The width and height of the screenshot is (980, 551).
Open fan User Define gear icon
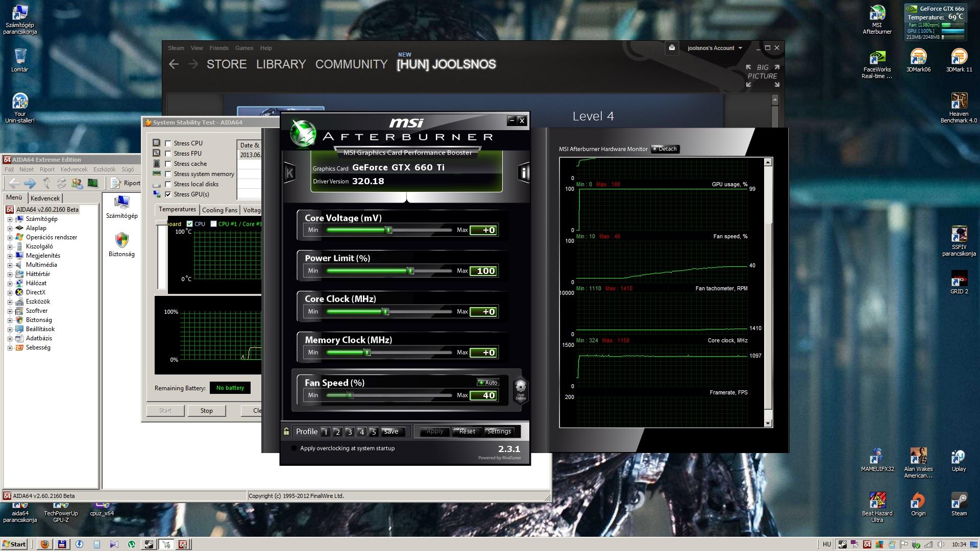point(520,390)
